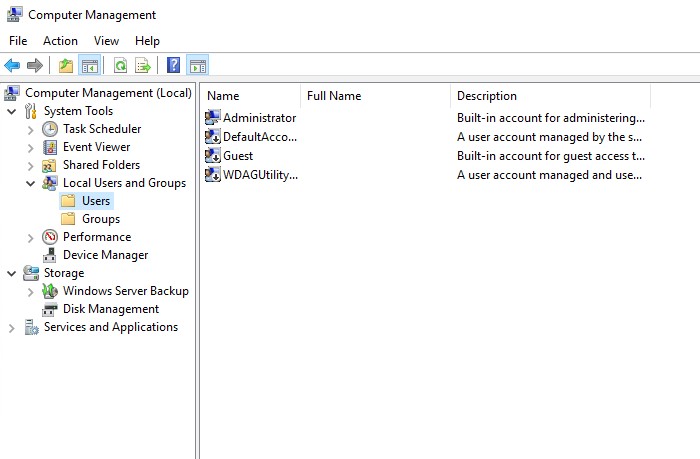Screen dimensions: 700x459
Task: Collapse the Storage node
Action: click(12, 273)
